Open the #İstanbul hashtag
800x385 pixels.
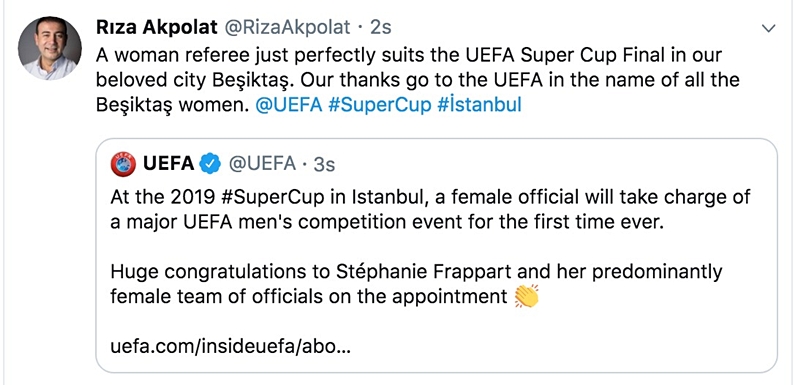479,105
